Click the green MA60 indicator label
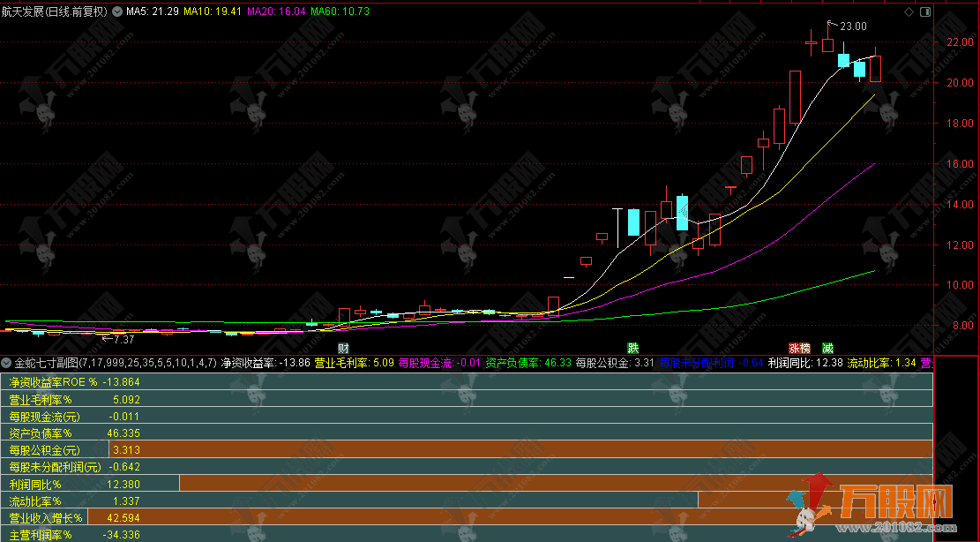The width and height of the screenshot is (980, 542). [x=340, y=12]
